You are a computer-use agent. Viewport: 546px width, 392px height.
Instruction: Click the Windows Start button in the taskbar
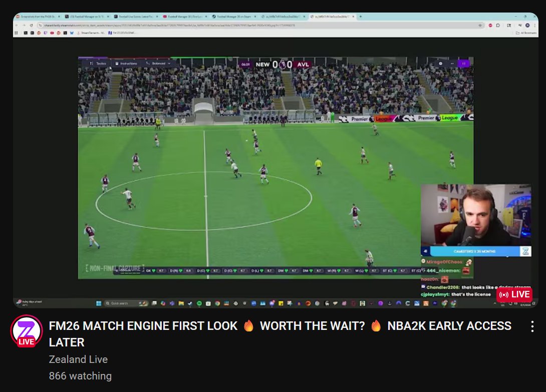(x=99, y=303)
